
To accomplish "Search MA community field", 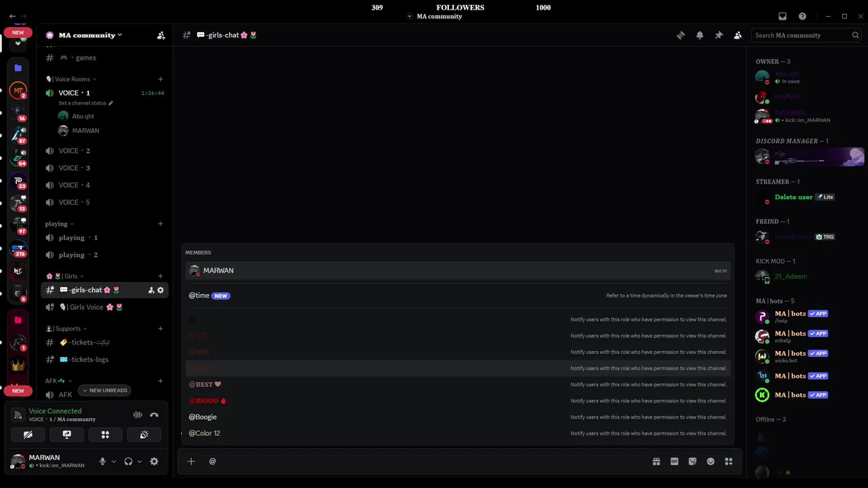I will (x=806, y=35).
